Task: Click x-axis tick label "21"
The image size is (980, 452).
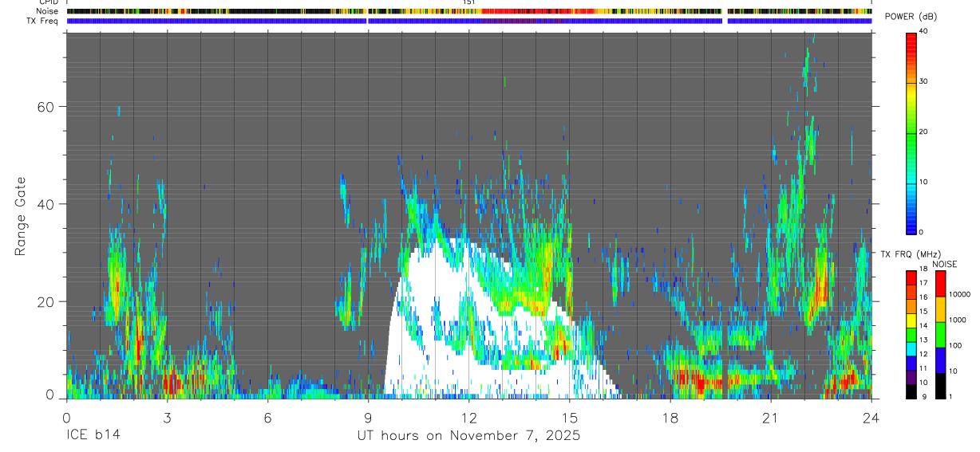Action: pos(770,417)
